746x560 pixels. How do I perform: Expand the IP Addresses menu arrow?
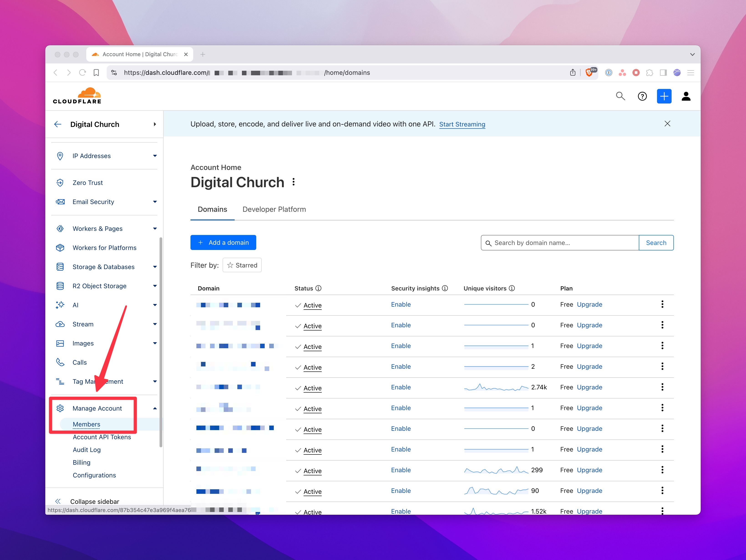[x=155, y=156]
